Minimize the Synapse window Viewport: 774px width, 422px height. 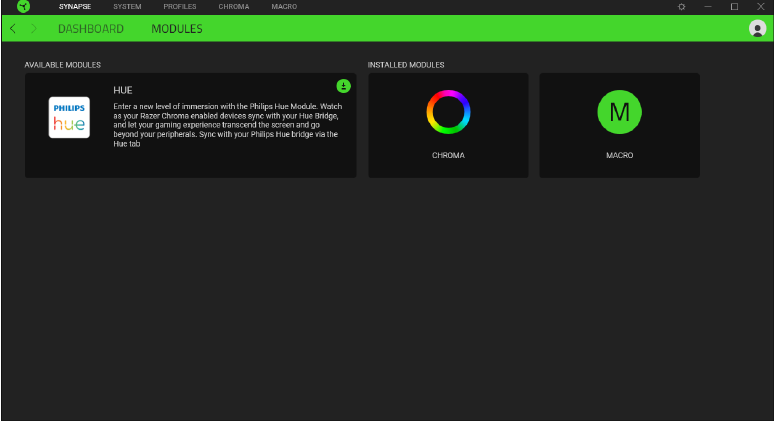708,7
